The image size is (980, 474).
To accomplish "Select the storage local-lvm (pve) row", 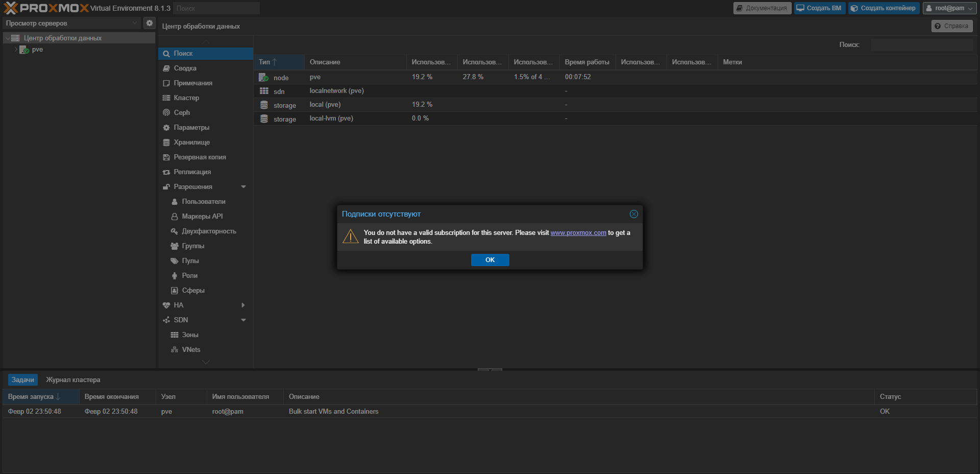I will point(616,118).
